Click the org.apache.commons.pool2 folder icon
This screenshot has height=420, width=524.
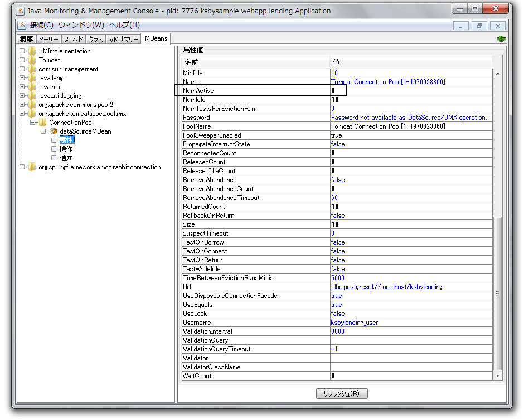click(x=32, y=104)
